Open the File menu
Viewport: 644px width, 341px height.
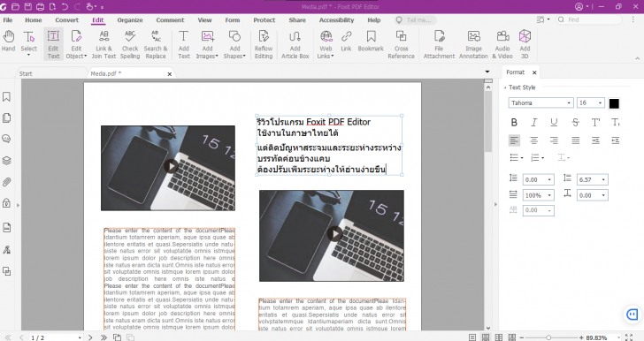8,20
